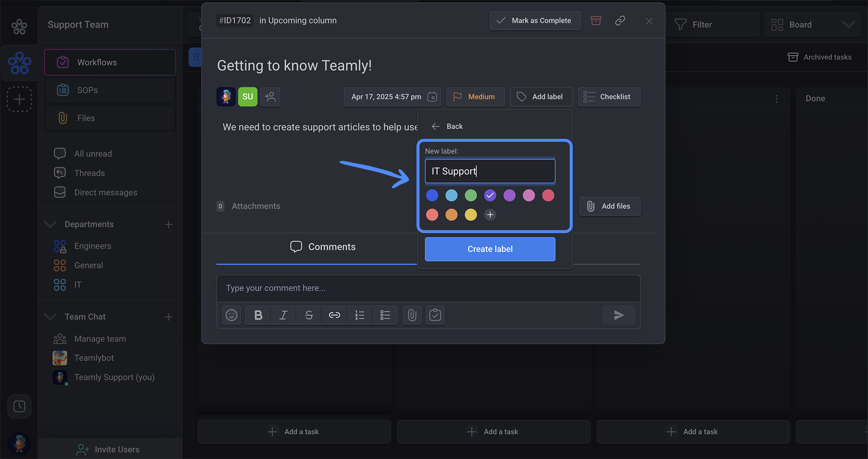Click the archive task icon in modal header

pyautogui.click(x=596, y=21)
